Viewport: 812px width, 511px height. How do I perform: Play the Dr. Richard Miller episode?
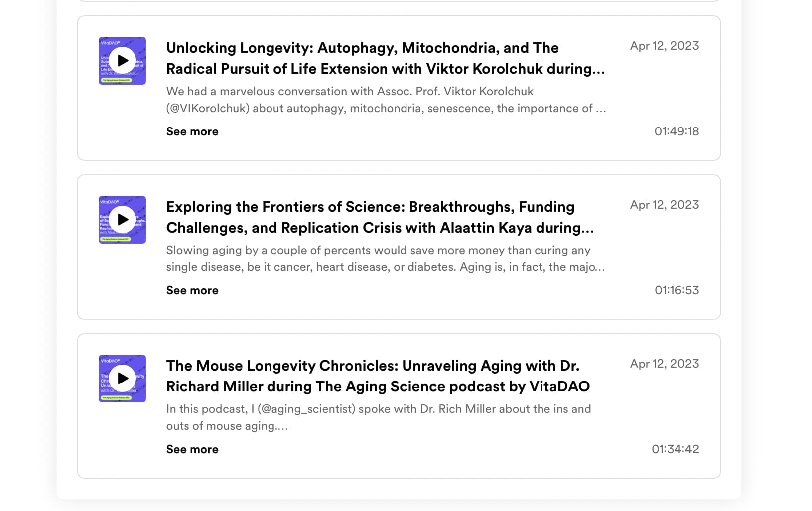(122, 379)
